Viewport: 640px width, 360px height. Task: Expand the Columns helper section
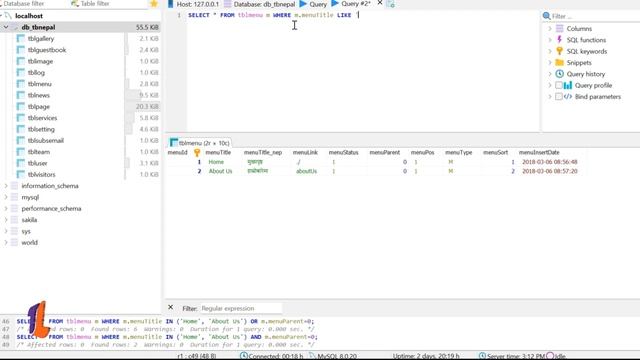pos(550,29)
